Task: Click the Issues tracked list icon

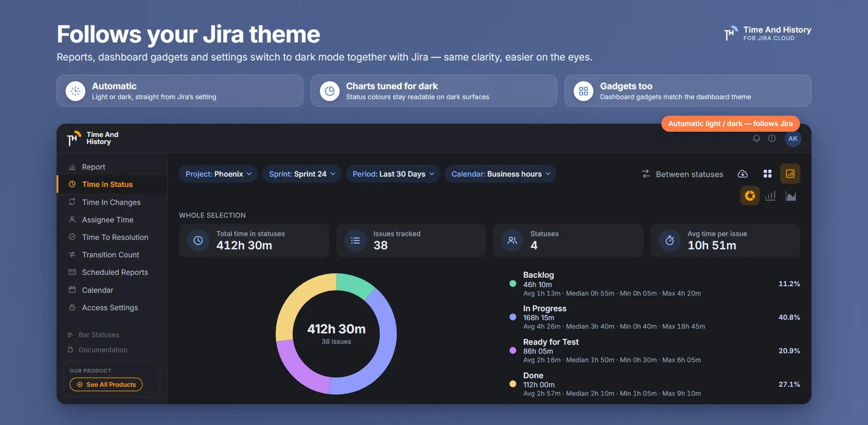Action: click(x=355, y=240)
